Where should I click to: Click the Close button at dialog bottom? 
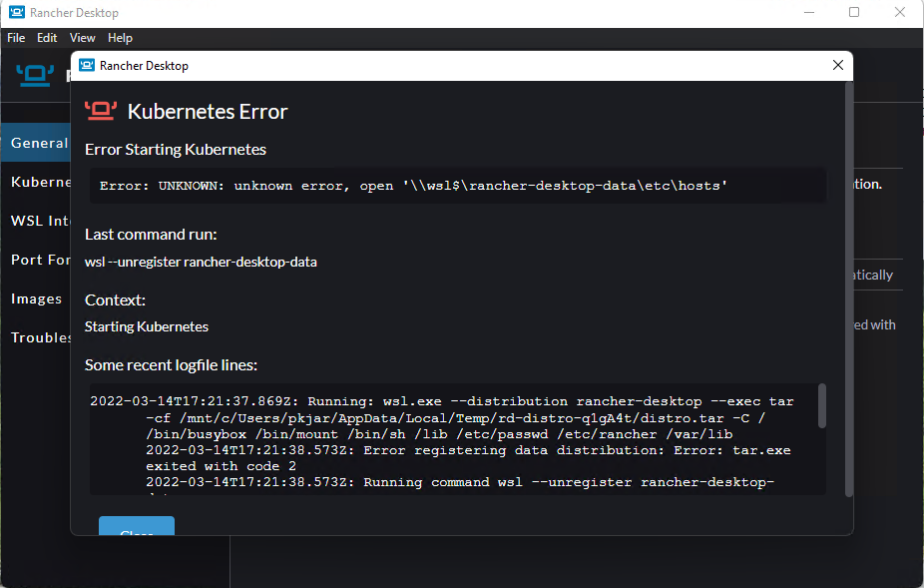coord(136,525)
